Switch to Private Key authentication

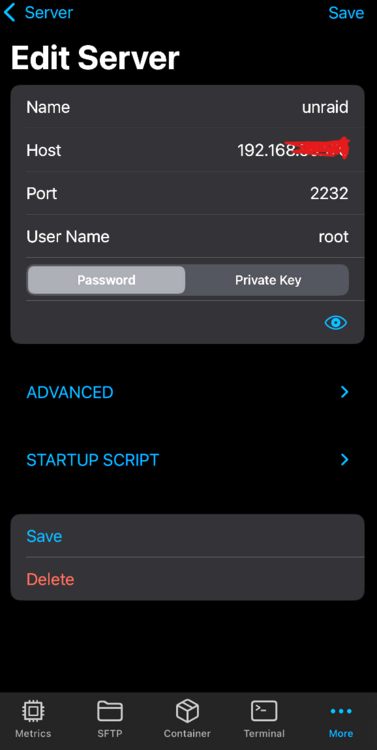point(267,280)
